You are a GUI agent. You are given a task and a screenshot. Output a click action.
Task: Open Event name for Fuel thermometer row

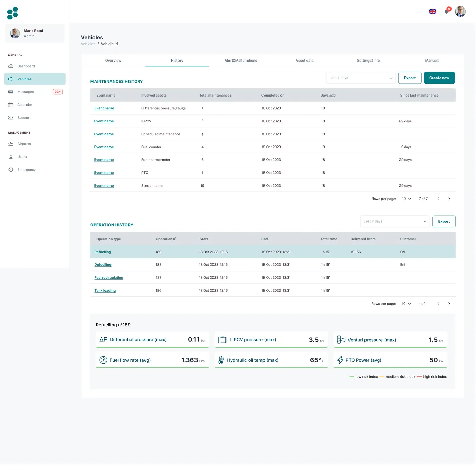tap(104, 160)
